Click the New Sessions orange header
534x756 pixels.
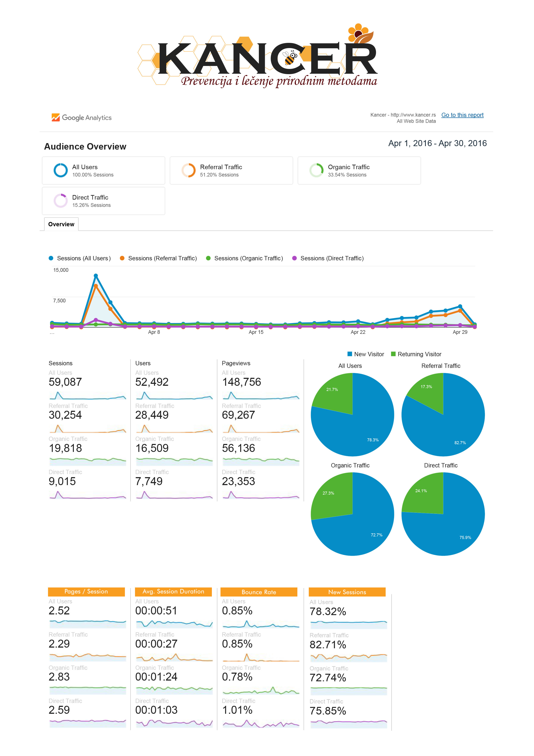pyautogui.click(x=347, y=592)
